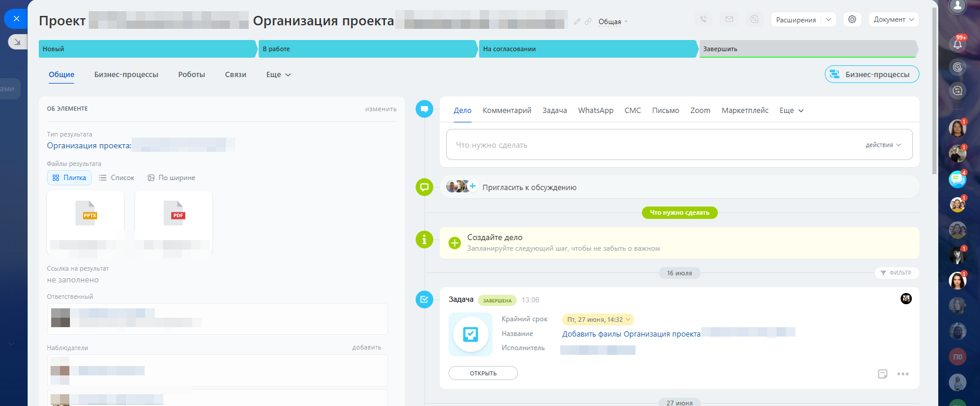Copy link using the chain icon

[588, 22]
